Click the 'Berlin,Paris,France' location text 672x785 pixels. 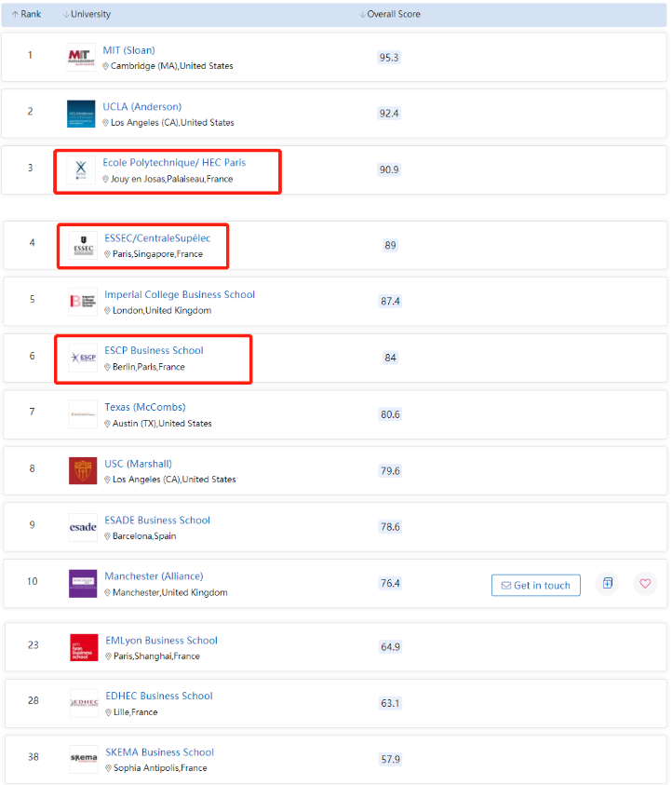tap(149, 367)
